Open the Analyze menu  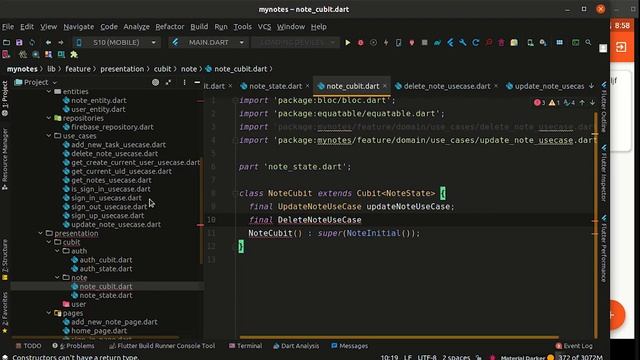tap(136, 27)
